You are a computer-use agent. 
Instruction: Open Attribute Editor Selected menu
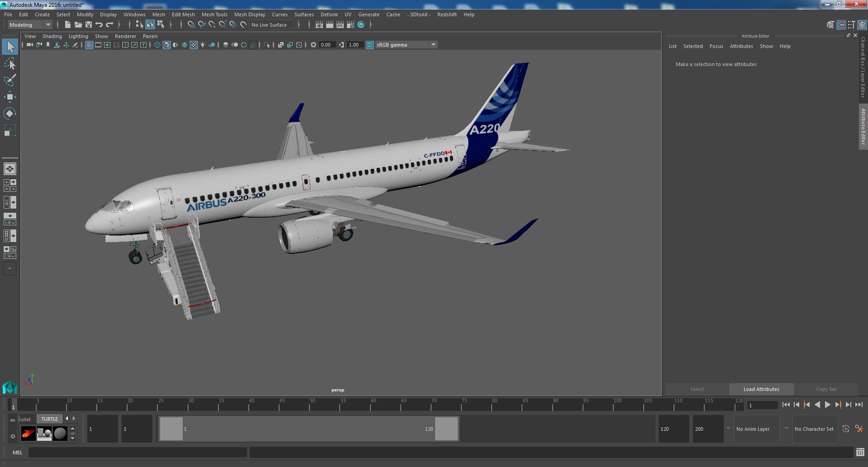click(693, 46)
